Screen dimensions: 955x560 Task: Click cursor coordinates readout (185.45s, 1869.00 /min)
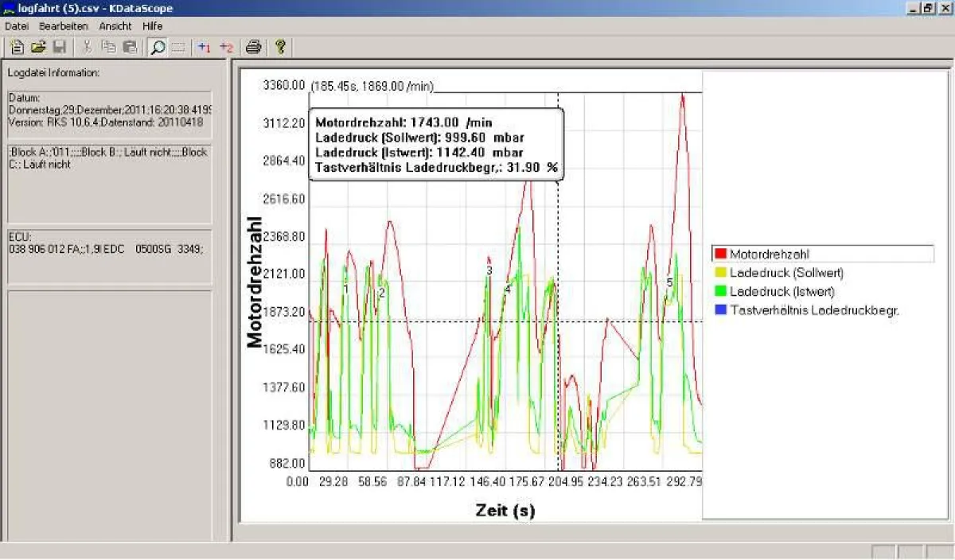[373, 85]
